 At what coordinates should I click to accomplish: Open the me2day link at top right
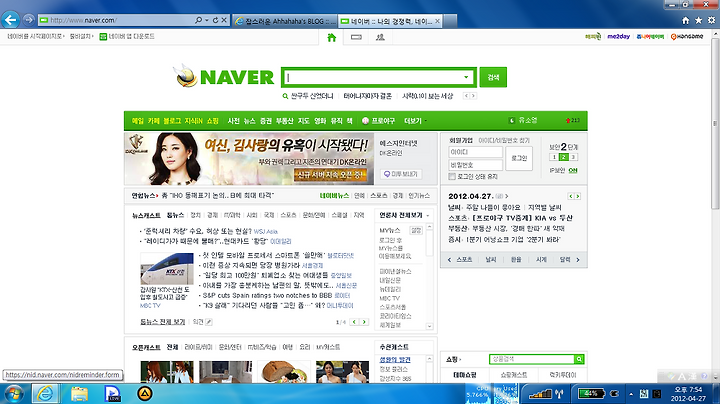pyautogui.click(x=619, y=37)
